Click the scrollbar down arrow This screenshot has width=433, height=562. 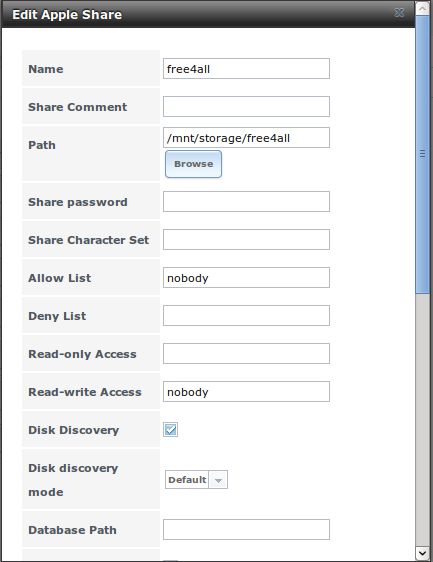pos(423,553)
